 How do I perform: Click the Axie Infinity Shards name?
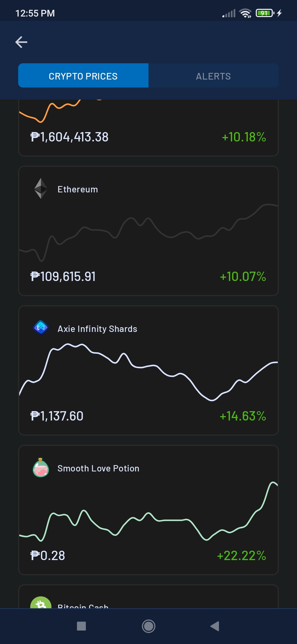[x=97, y=329]
